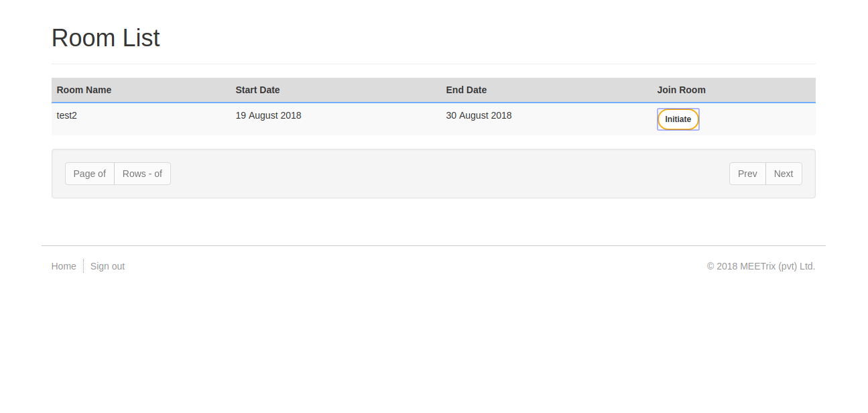Click the MEETrix copyright text
The width and height of the screenshot is (868, 413).
pyautogui.click(x=761, y=266)
